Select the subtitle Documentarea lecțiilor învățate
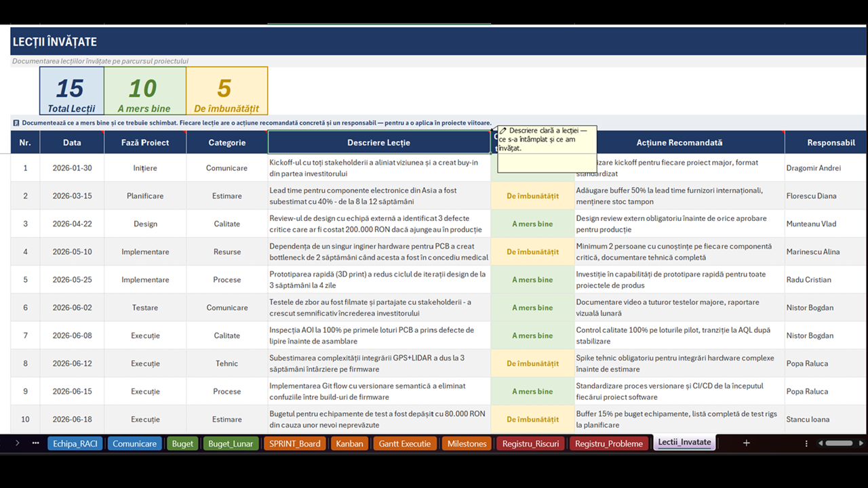This screenshot has height=488, width=868. click(100, 61)
